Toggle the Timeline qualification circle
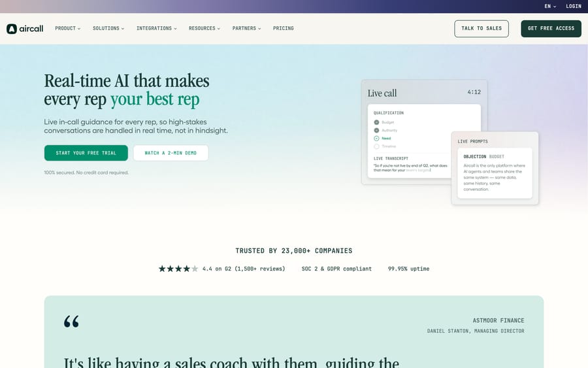The height and width of the screenshot is (368, 588). (376, 146)
